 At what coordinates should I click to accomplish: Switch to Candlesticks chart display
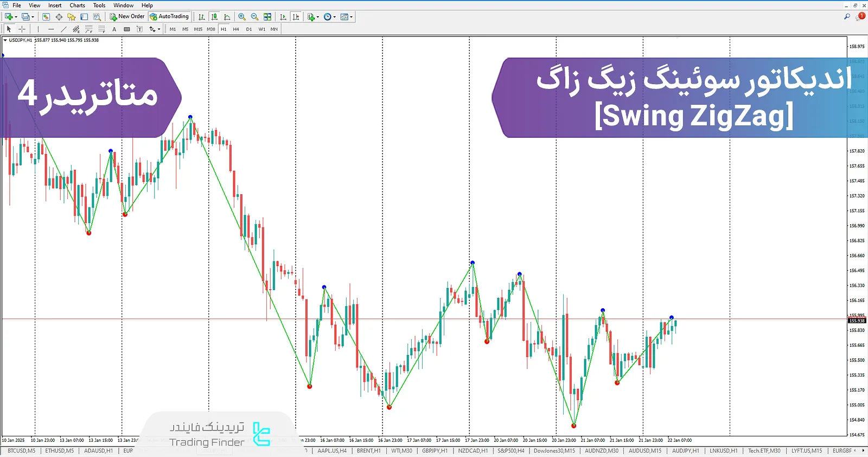click(214, 17)
